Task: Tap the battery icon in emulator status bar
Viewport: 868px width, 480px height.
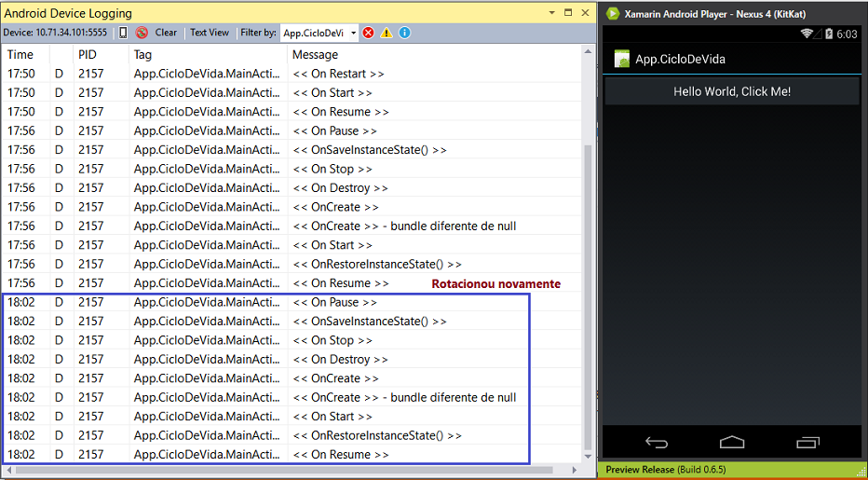Action: coord(829,34)
